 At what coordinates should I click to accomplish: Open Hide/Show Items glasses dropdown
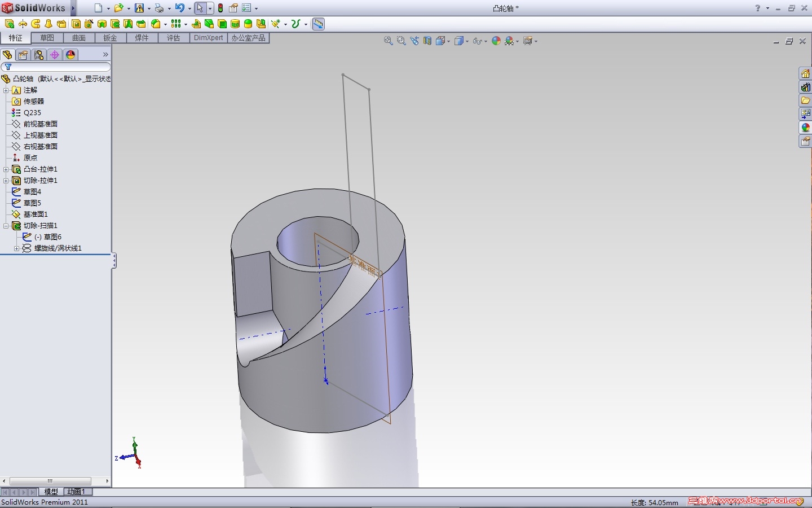(x=486, y=41)
